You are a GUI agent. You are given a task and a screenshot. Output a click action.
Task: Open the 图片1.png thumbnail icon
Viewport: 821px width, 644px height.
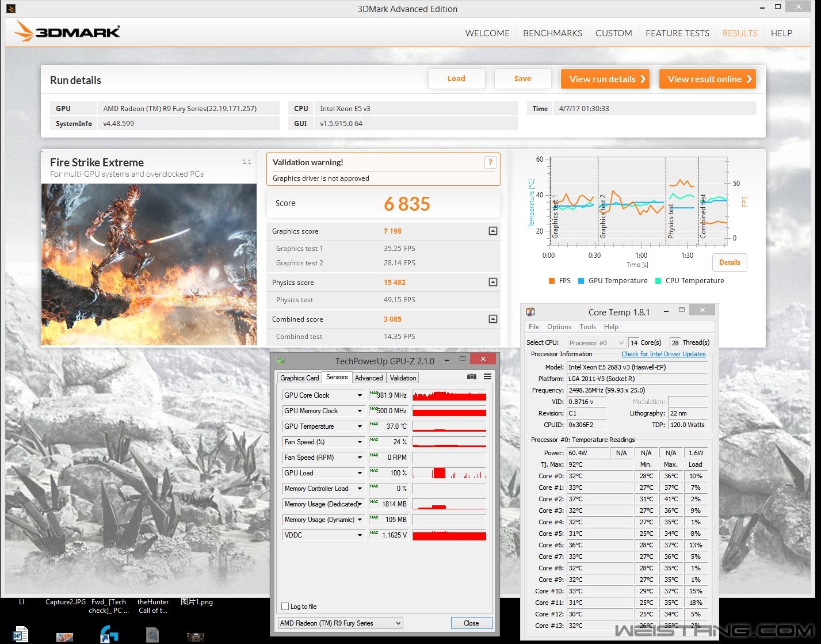pyautogui.click(x=196, y=637)
